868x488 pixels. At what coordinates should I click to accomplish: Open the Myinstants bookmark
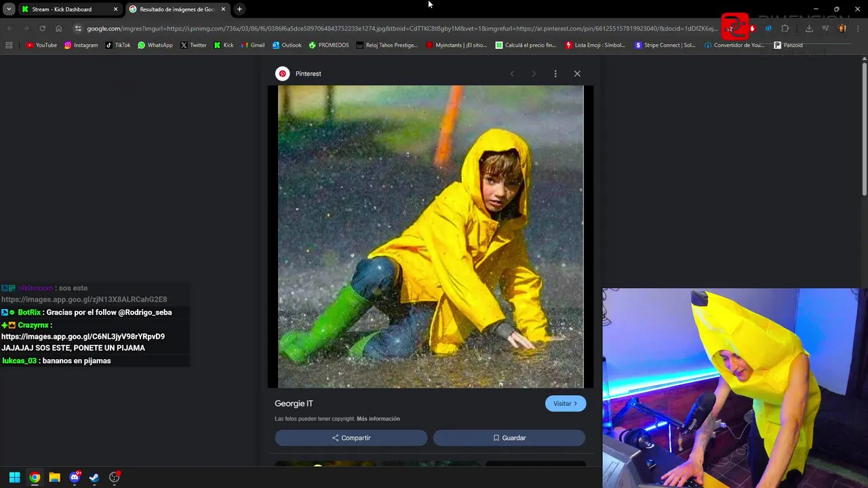[456, 45]
